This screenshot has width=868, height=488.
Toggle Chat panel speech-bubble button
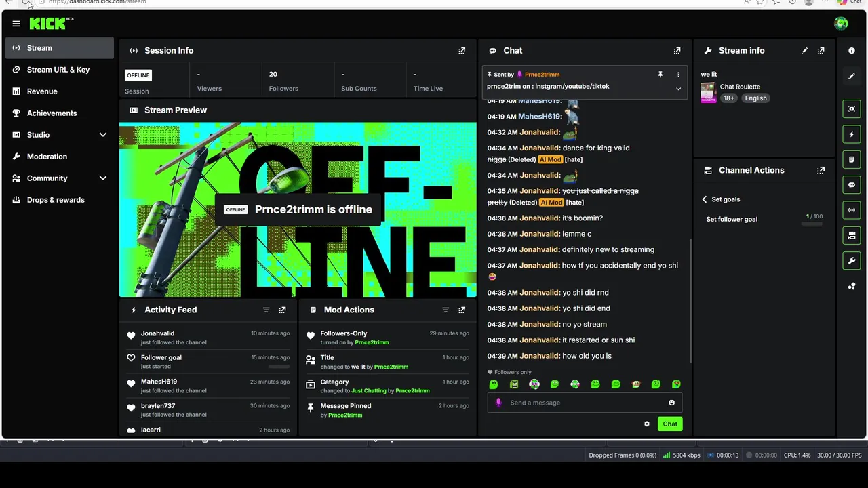pyautogui.click(x=852, y=185)
